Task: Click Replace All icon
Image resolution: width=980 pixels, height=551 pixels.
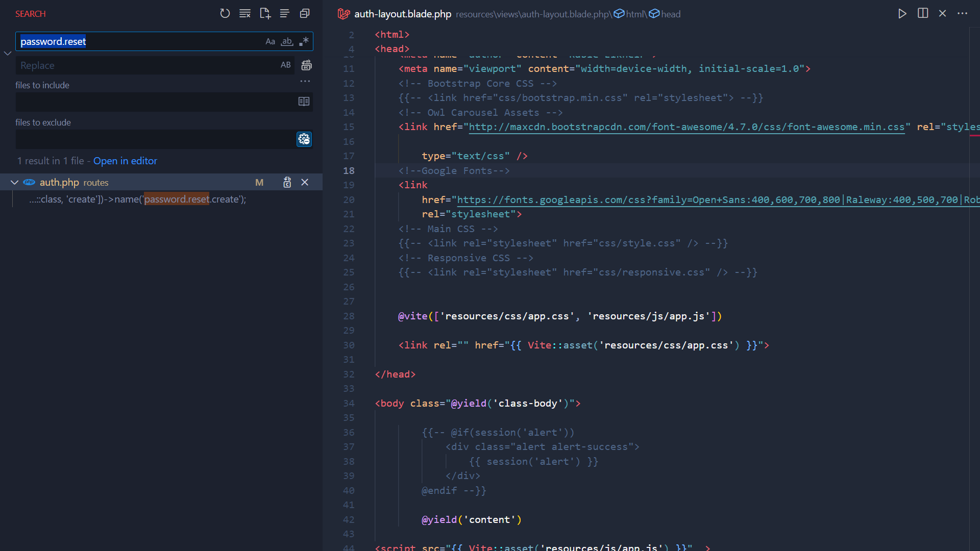Action: [x=306, y=65]
